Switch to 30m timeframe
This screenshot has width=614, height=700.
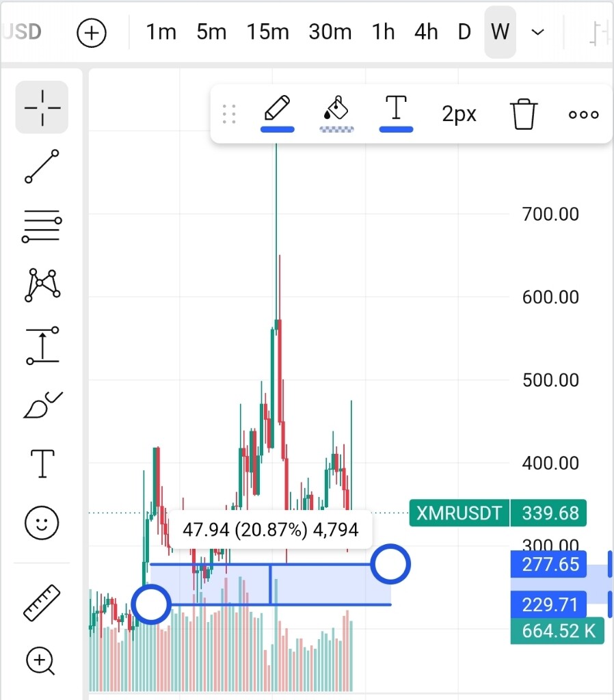[x=330, y=32]
